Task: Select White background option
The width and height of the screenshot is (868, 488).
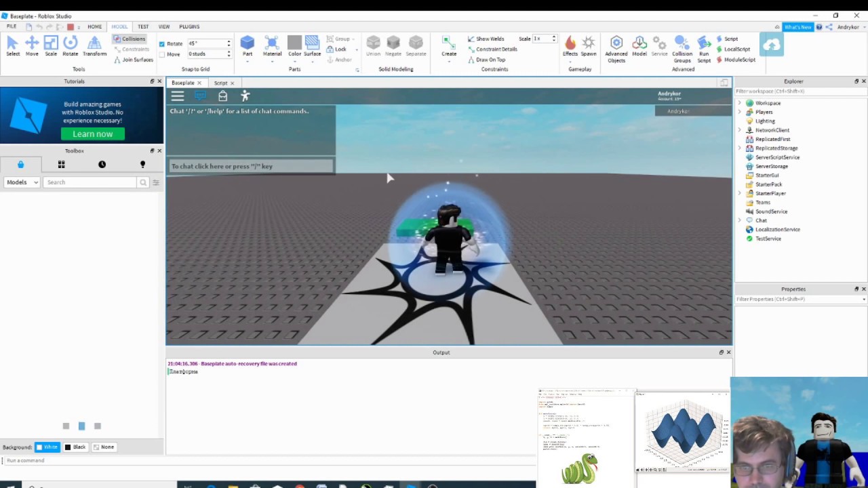Action: pos(47,447)
